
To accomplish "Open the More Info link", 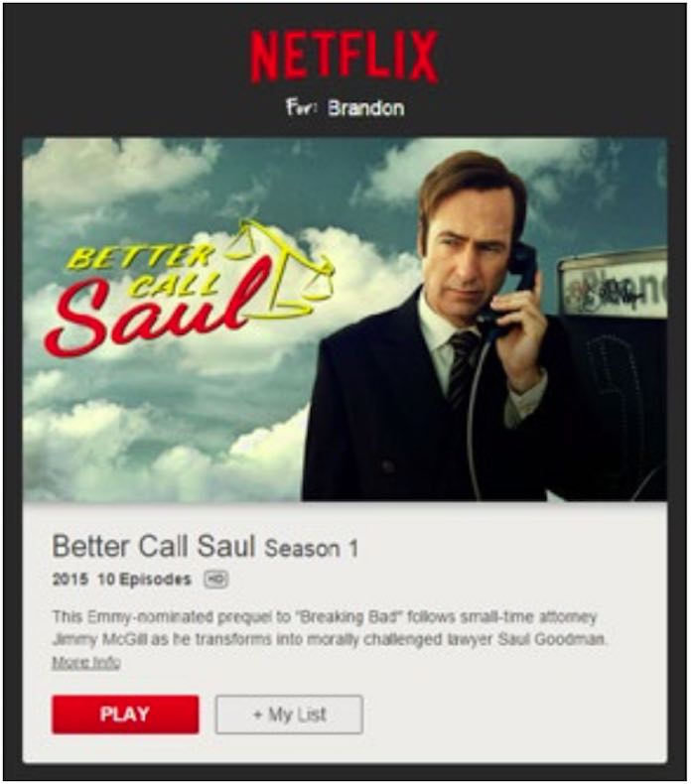I will click(x=86, y=663).
